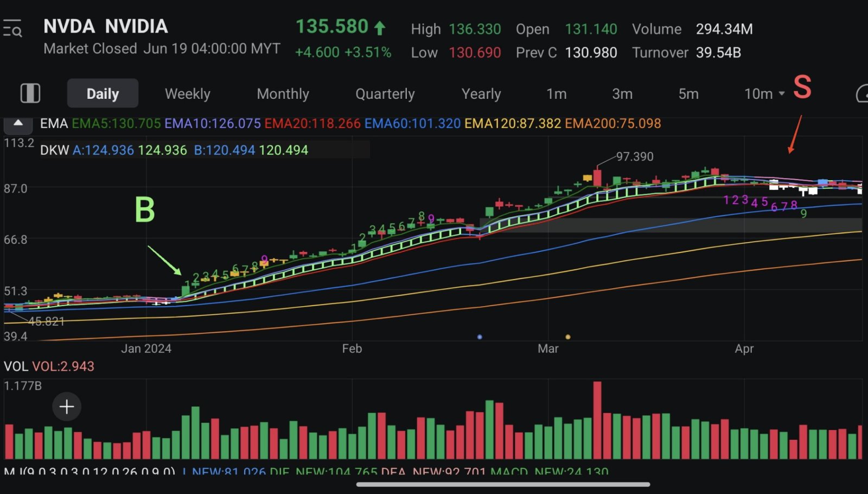
Task: Tap the bottom home indicator bar
Action: tap(503, 484)
